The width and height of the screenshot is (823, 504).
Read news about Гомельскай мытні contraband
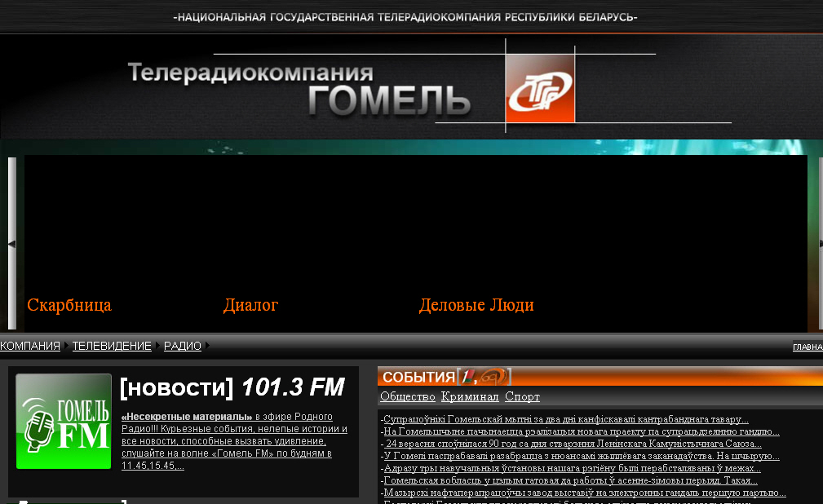(565, 419)
